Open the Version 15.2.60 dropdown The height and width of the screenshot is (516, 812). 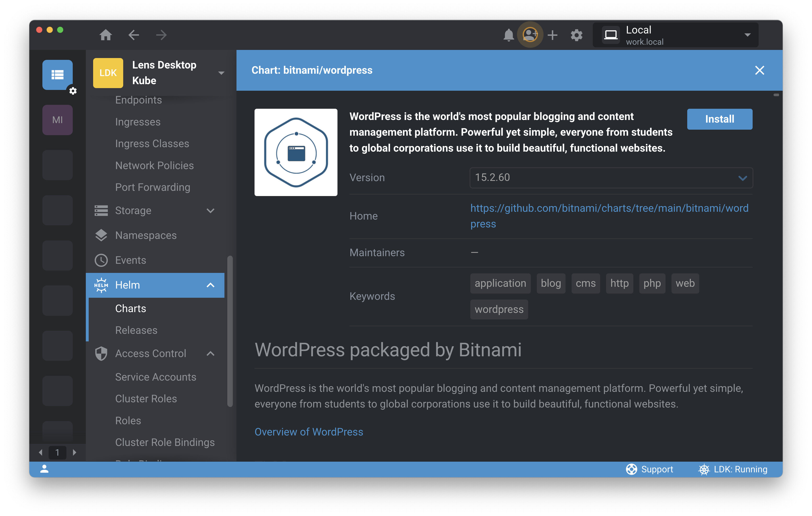pos(611,177)
